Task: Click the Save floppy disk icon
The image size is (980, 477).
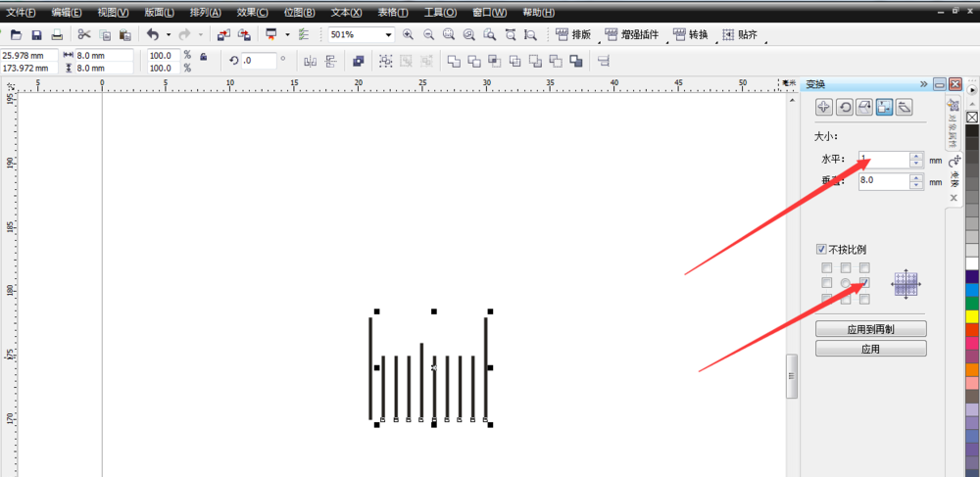Action: point(36,35)
